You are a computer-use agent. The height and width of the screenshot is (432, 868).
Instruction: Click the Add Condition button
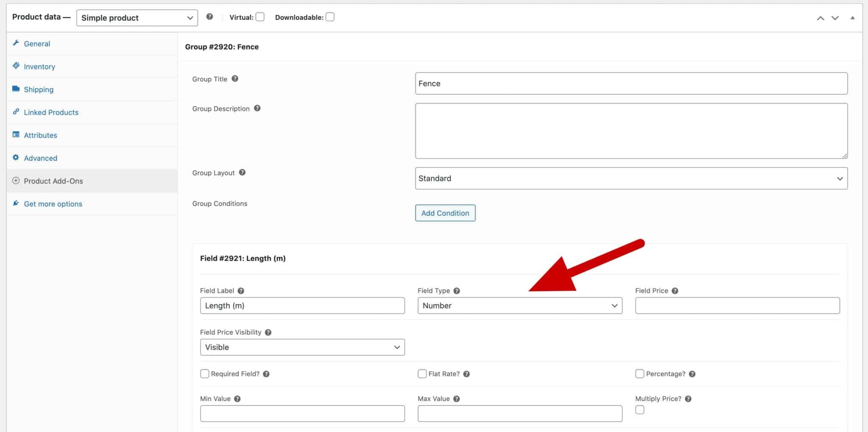445,213
